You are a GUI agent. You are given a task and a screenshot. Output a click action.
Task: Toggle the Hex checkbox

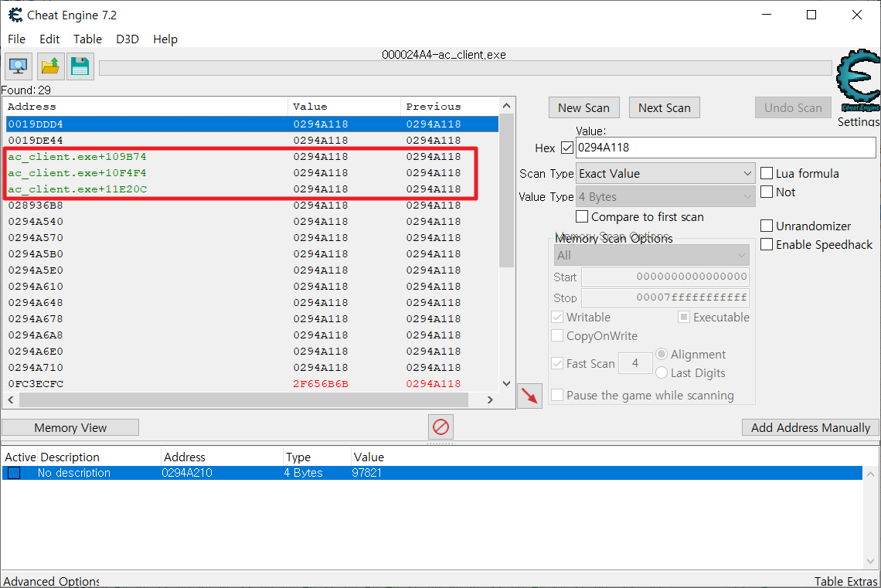coord(567,148)
